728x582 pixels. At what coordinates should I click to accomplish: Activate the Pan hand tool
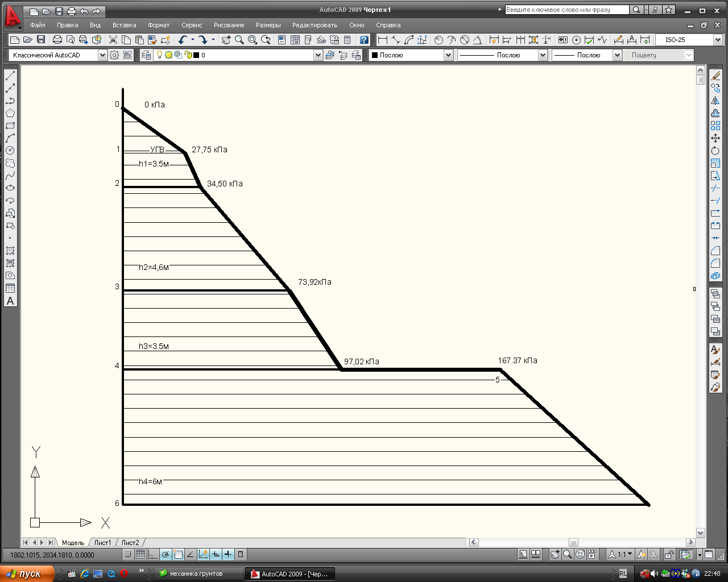pos(226,40)
